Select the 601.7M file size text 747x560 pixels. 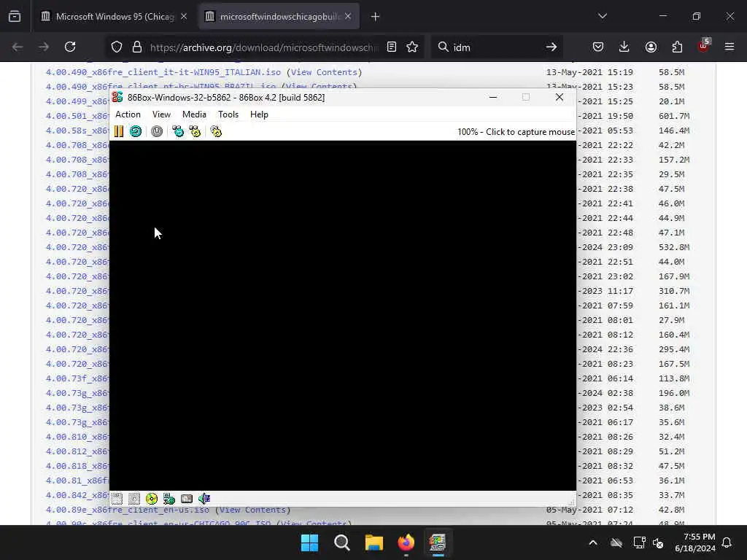point(674,116)
